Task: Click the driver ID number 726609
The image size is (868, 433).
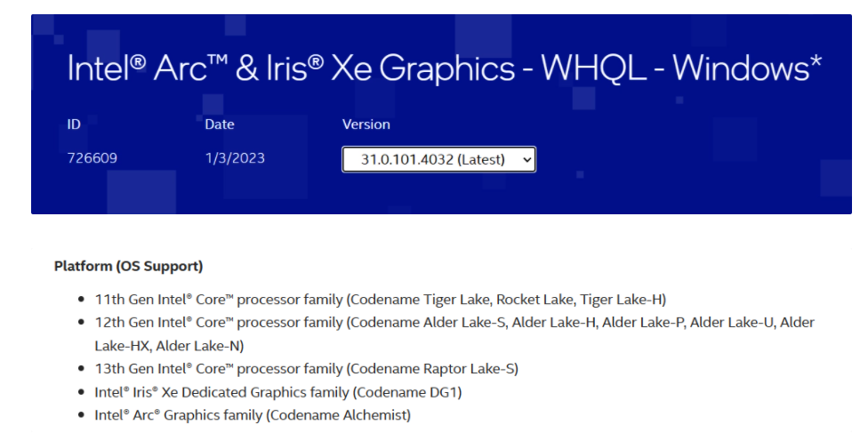Action: coord(92,158)
